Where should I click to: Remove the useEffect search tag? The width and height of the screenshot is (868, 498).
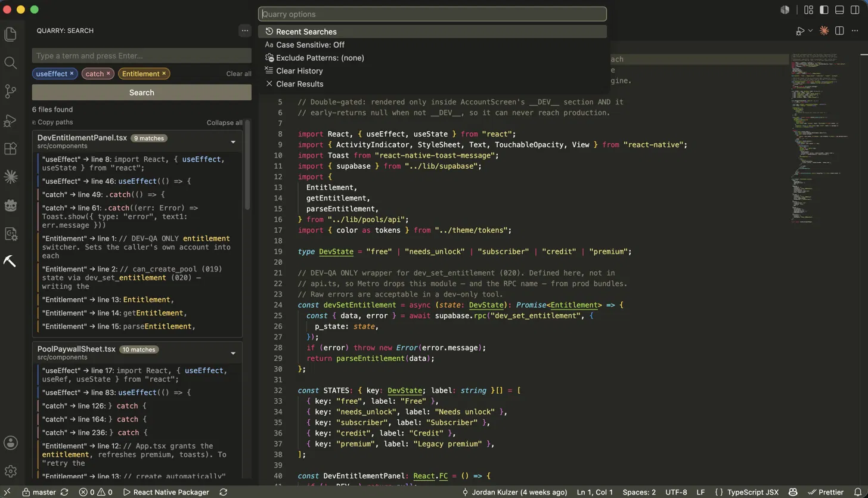pos(72,73)
